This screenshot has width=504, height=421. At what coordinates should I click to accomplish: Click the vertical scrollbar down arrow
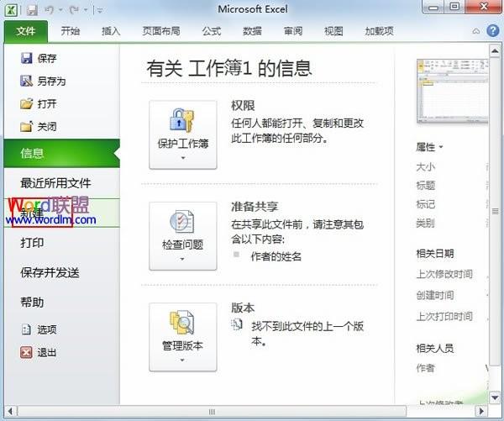point(495,397)
